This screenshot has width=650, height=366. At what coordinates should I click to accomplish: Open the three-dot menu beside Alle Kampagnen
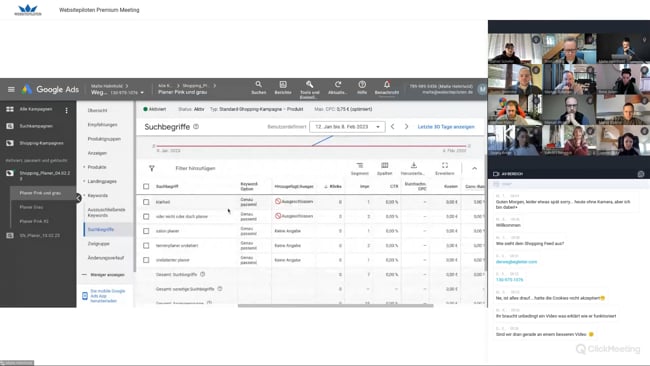click(x=66, y=110)
